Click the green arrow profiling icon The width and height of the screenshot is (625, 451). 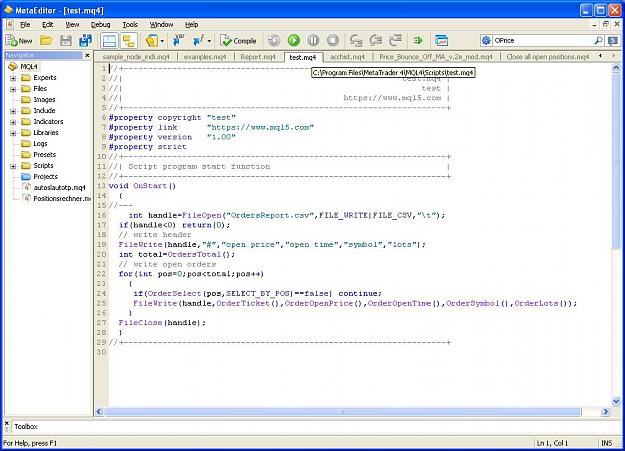[x=418, y=40]
